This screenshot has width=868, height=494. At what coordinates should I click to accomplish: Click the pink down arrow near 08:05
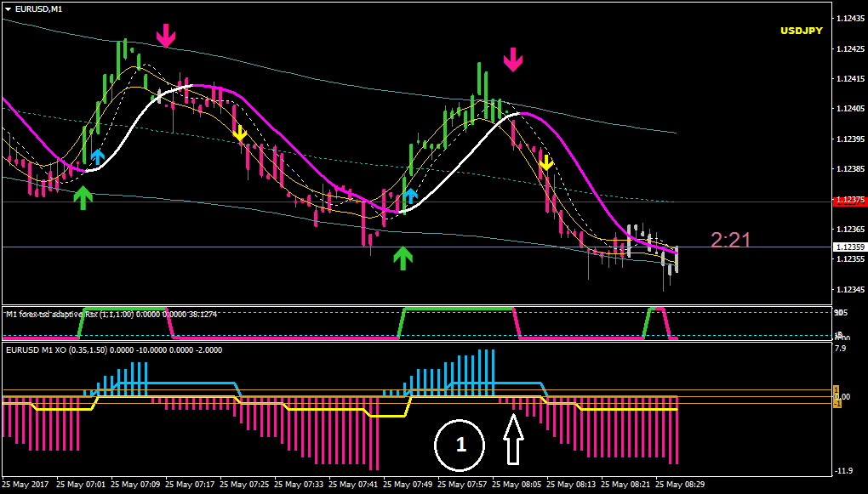tap(512, 60)
